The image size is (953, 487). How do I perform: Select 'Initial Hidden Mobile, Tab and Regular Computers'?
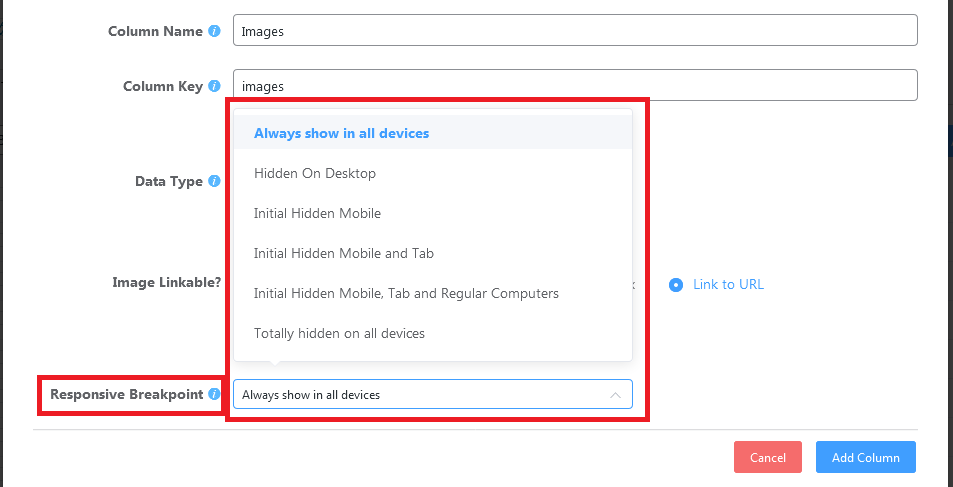point(406,293)
